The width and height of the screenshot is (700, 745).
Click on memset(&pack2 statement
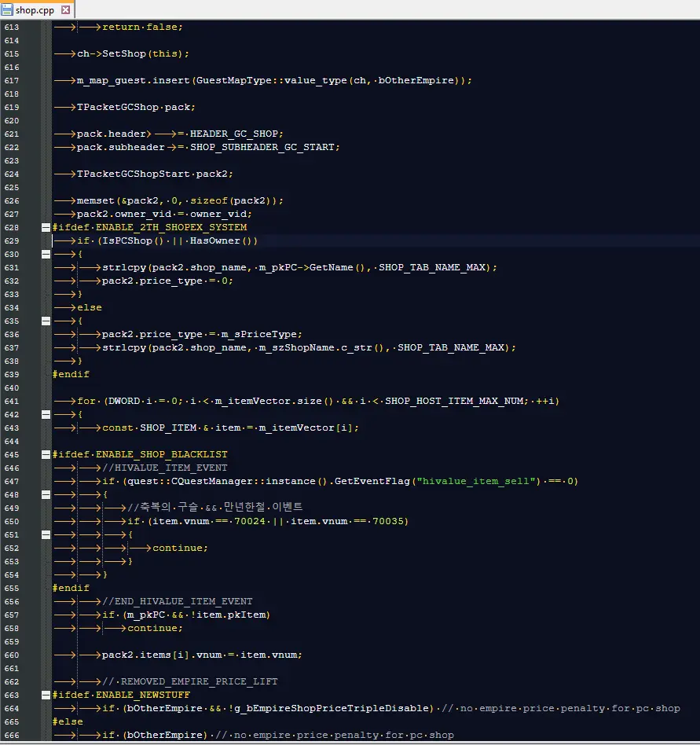click(x=181, y=201)
